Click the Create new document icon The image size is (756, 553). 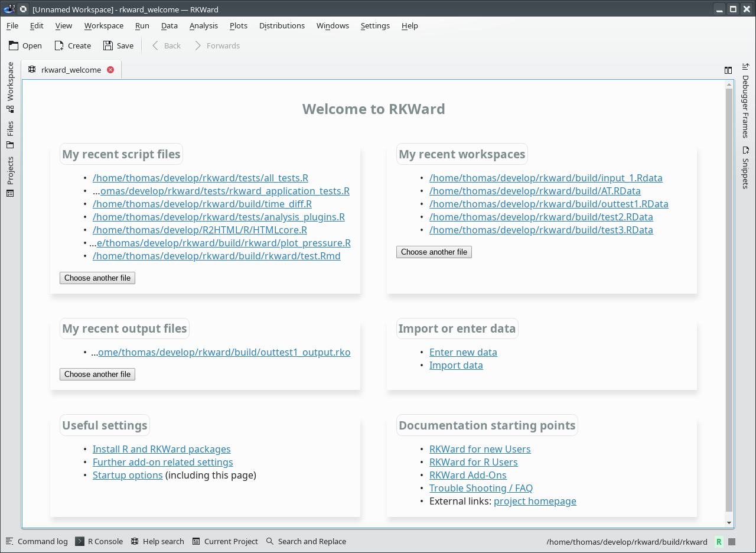[59, 45]
